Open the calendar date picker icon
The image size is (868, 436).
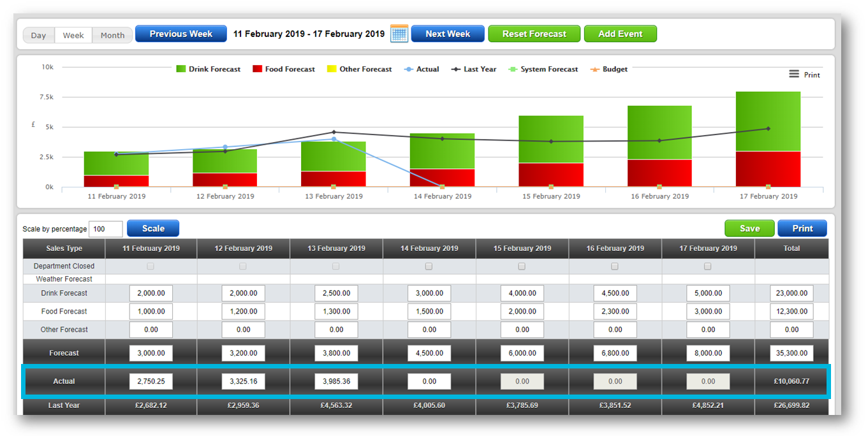pyautogui.click(x=399, y=34)
